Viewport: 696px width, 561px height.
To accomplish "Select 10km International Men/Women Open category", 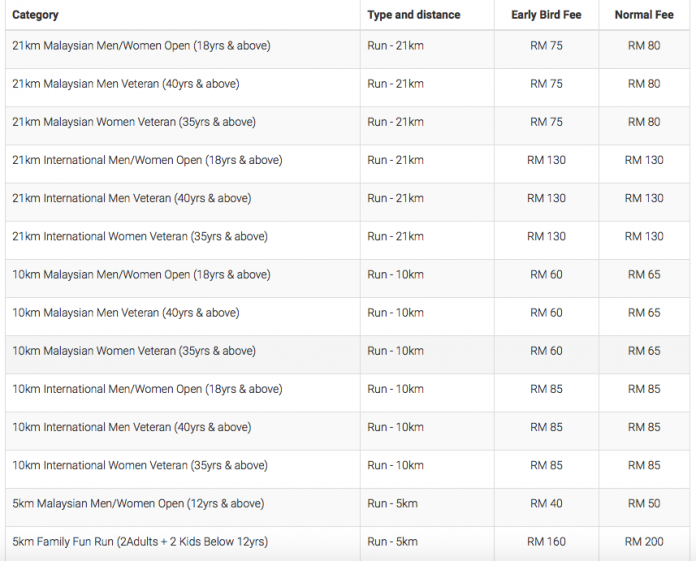I will point(147,389).
